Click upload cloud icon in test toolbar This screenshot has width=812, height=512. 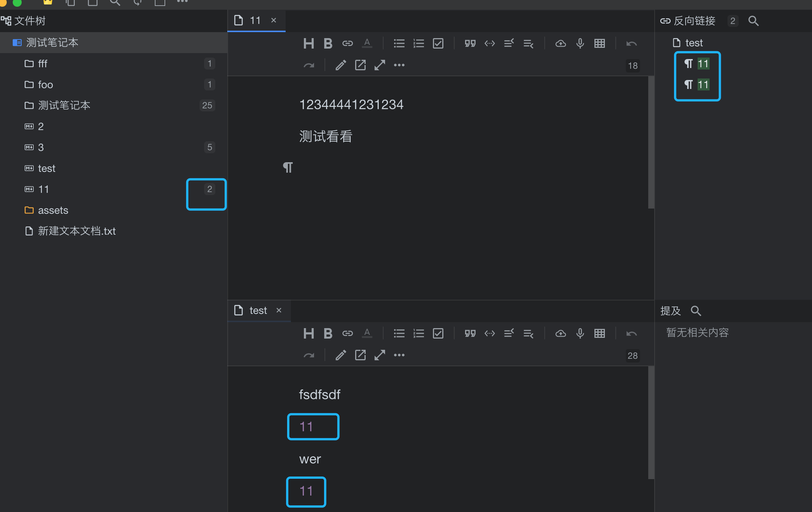(x=560, y=333)
